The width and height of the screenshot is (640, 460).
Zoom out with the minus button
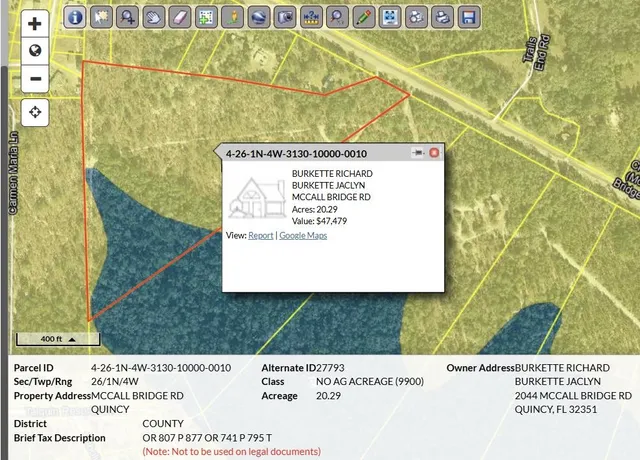pos(35,79)
